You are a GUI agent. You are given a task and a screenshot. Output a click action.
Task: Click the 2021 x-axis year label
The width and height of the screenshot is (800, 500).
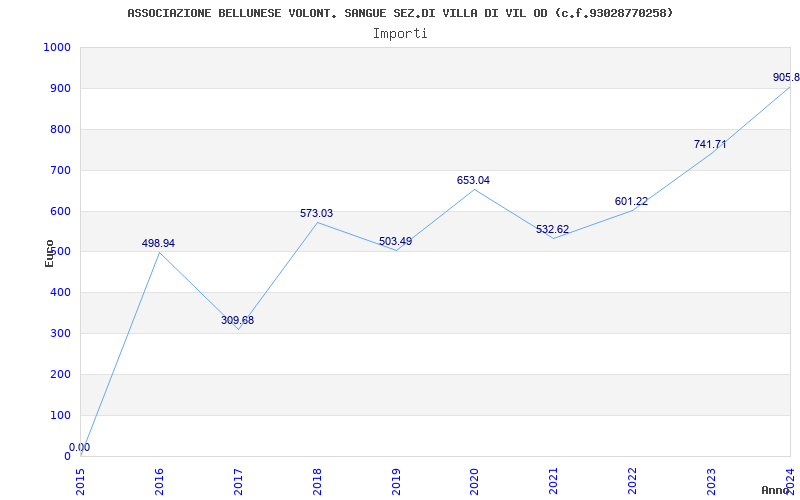coord(554,481)
